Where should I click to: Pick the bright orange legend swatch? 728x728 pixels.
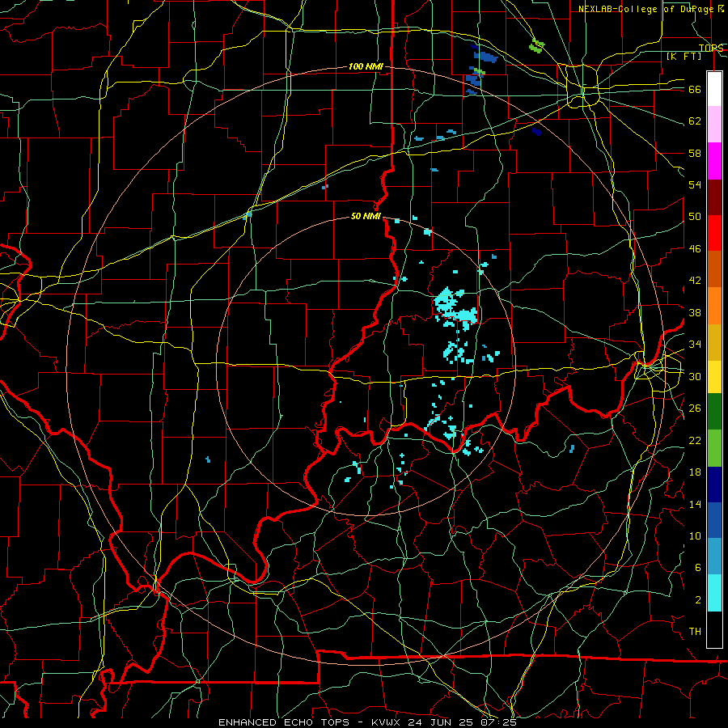[x=714, y=305]
